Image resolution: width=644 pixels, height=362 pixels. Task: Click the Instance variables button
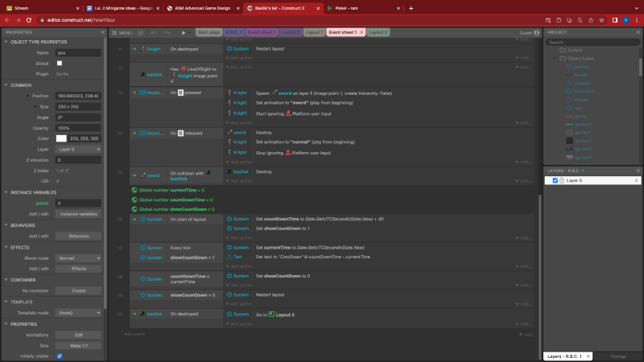tap(78, 214)
